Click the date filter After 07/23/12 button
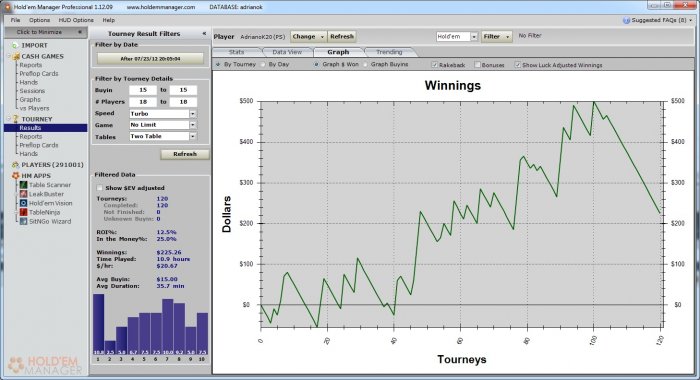The height and width of the screenshot is (380, 700). [150, 59]
